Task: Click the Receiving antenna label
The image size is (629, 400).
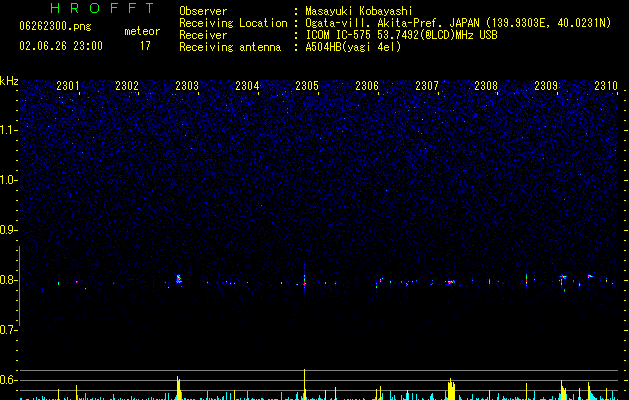Action: click(230, 47)
